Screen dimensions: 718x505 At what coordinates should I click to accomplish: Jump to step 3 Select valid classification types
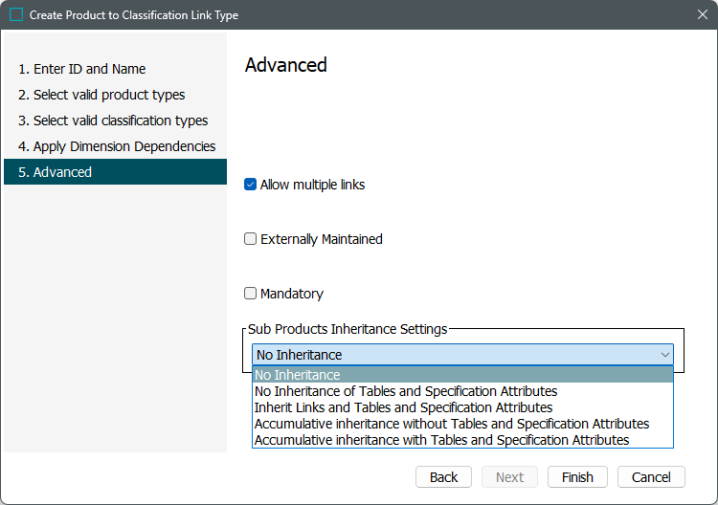(115, 120)
